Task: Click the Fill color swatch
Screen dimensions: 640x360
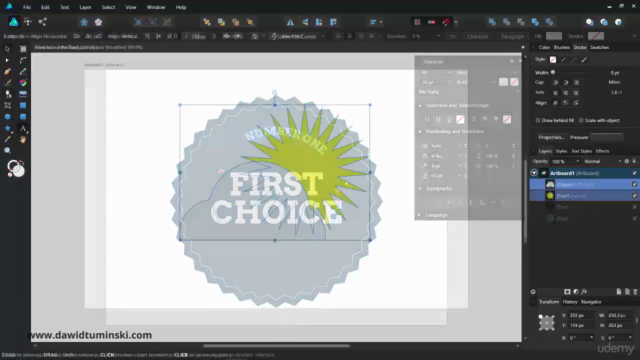Action: [554, 36]
